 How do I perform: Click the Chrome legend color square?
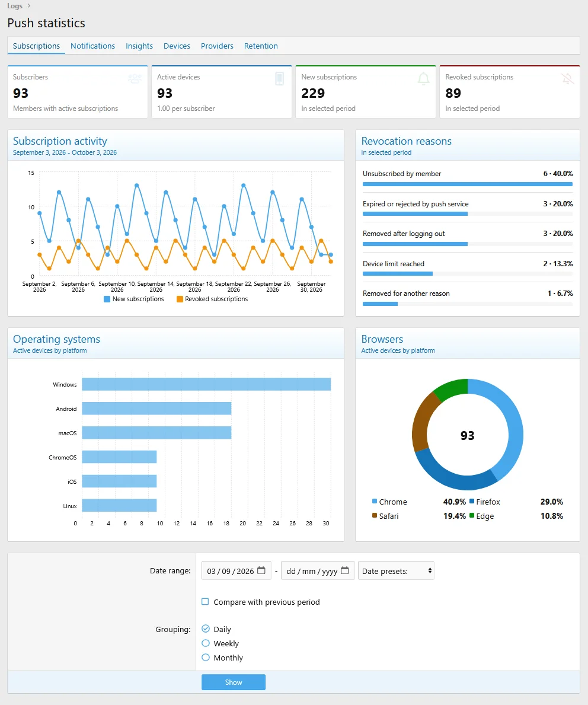(375, 501)
